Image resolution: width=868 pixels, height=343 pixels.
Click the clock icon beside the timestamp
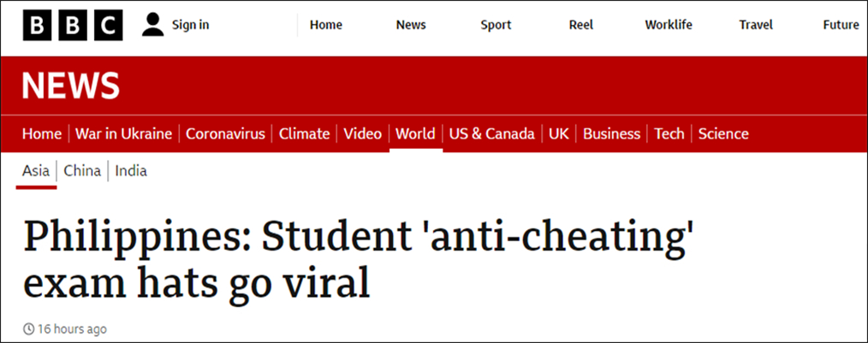(x=28, y=329)
